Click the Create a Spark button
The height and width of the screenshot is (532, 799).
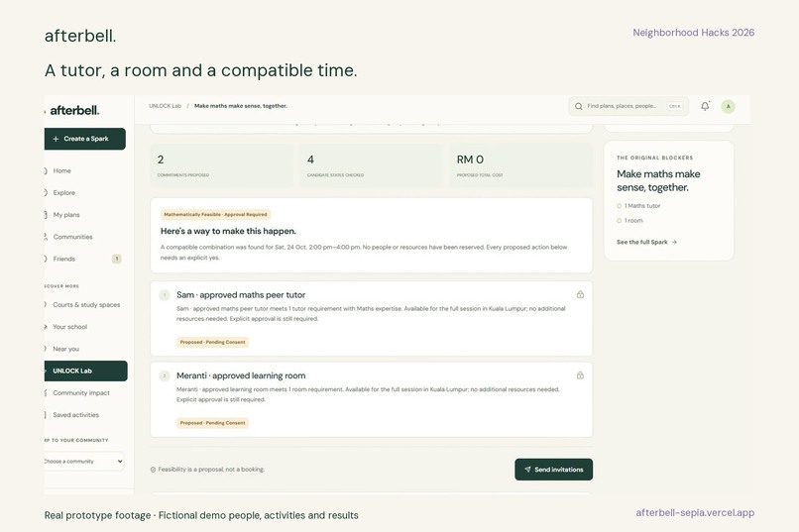coord(85,139)
